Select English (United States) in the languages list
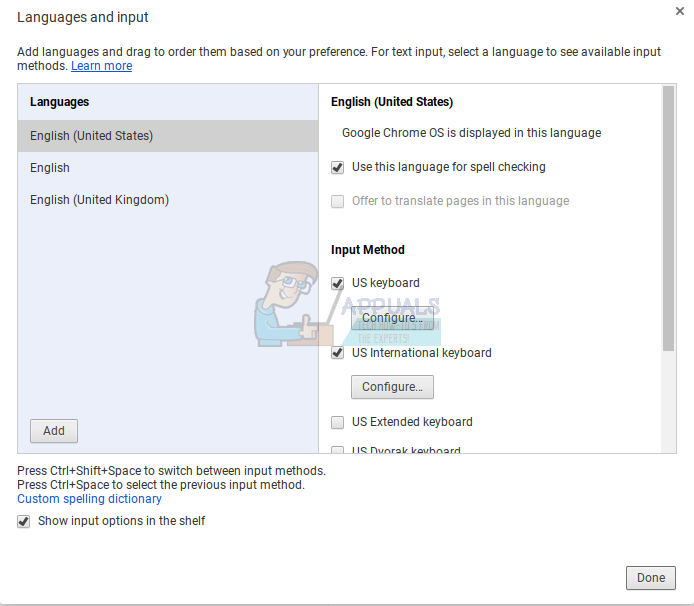The image size is (694, 606). (92, 136)
